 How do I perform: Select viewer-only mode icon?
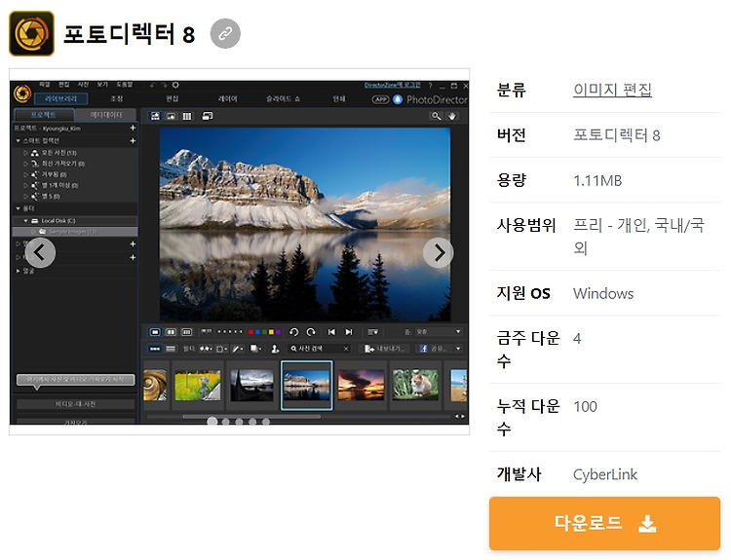[172, 116]
